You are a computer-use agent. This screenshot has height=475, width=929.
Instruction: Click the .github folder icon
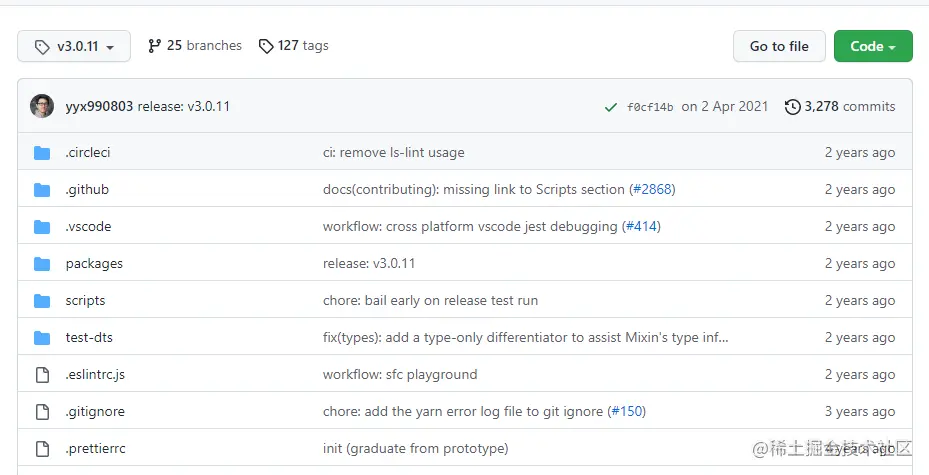[x=42, y=190]
